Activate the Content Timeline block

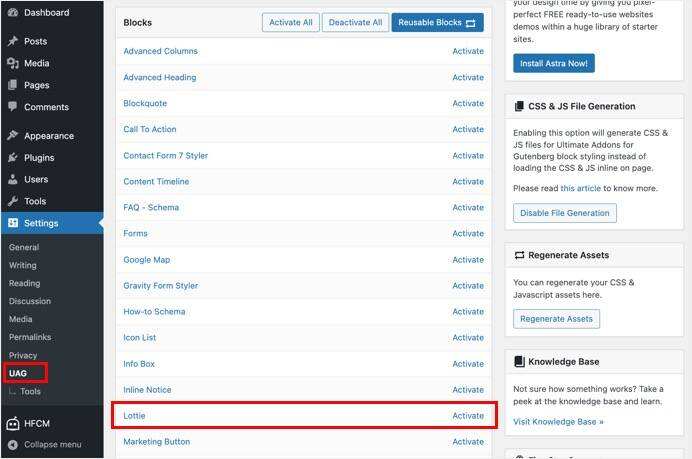point(468,181)
